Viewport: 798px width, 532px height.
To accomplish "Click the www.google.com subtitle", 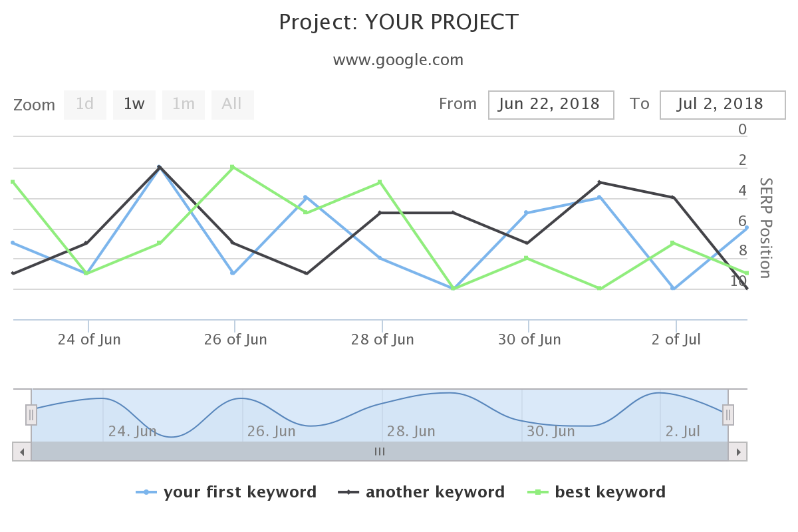I will point(398,60).
